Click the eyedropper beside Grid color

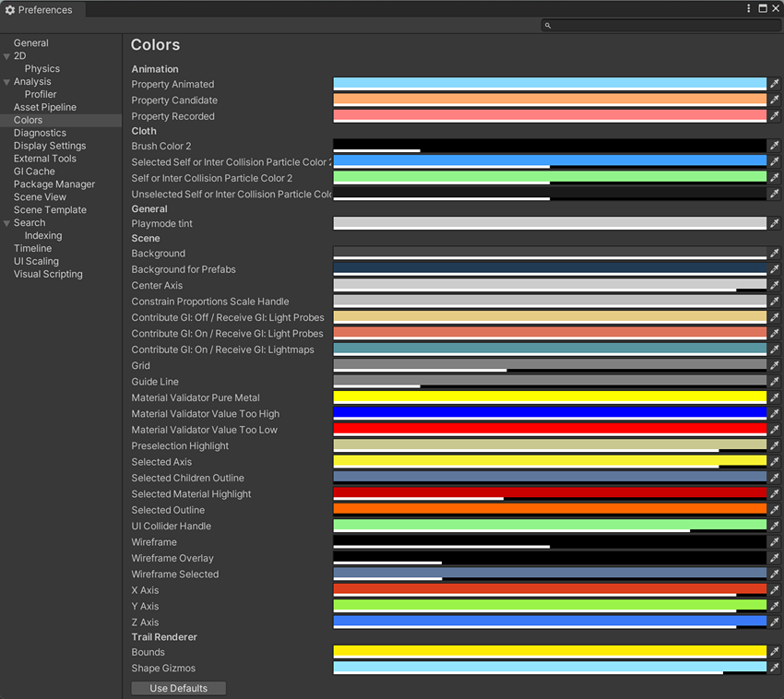tap(774, 365)
